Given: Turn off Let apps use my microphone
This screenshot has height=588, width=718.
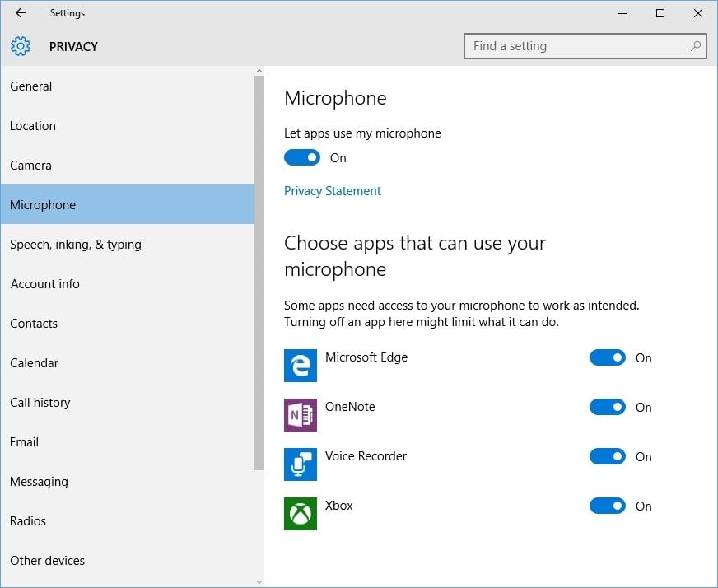Looking at the screenshot, I should coord(302,157).
